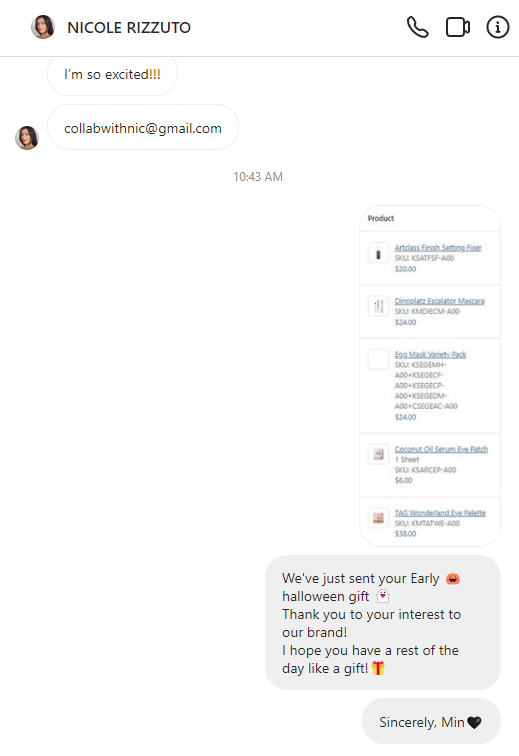Select the collabwithnic@gmail.com message bubble
The height and width of the screenshot is (756, 519).
click(143, 127)
